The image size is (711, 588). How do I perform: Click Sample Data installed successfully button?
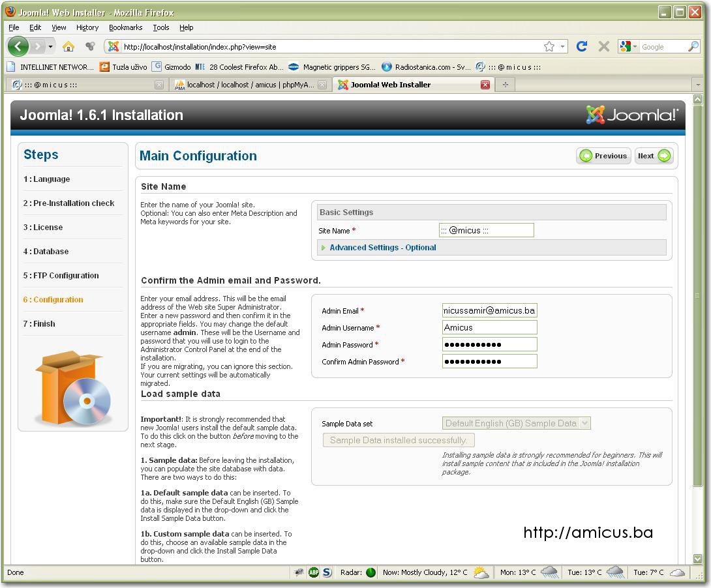(x=399, y=440)
